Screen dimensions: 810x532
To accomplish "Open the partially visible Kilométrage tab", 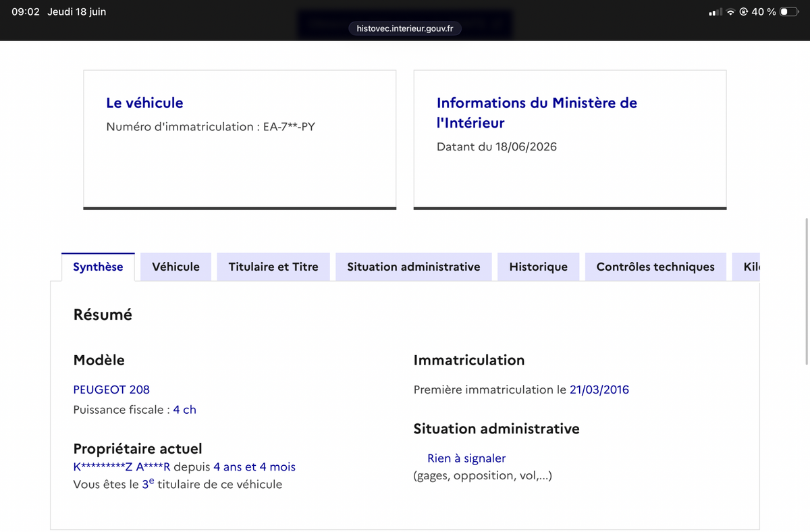I will (x=747, y=267).
